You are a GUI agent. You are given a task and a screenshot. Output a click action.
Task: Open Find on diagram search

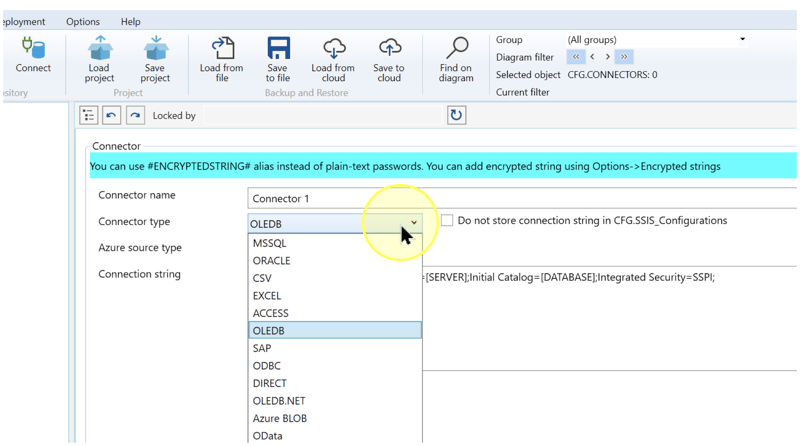(x=456, y=59)
